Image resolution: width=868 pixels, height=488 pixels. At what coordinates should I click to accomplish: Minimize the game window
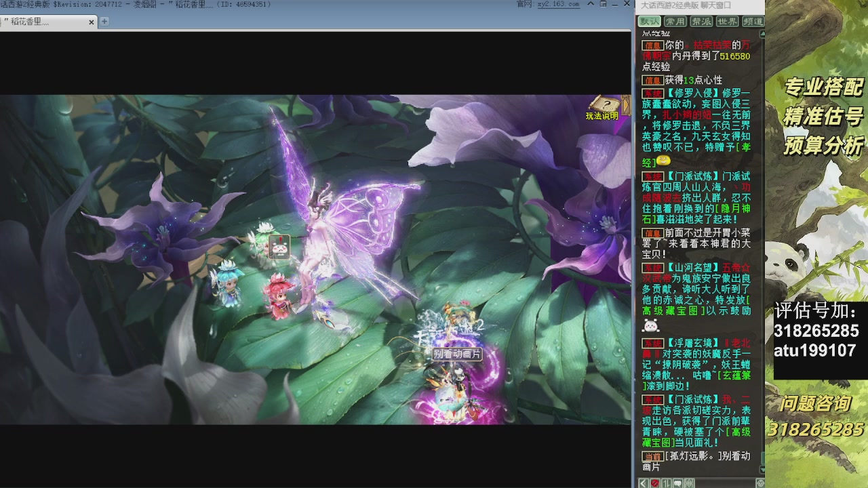click(614, 4)
